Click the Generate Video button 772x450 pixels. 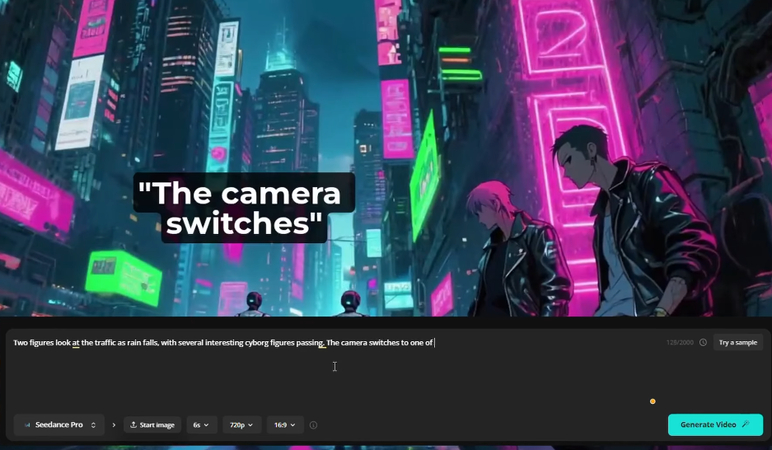[715, 424]
